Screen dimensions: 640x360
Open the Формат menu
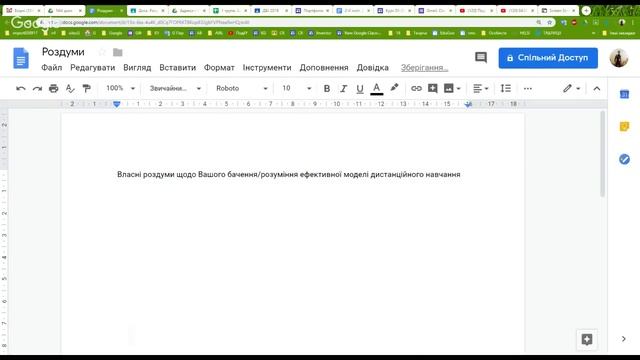coord(219,68)
